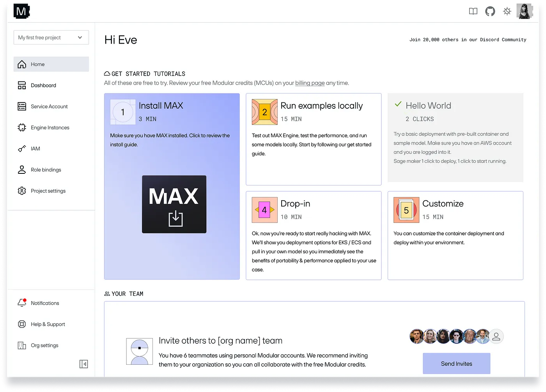Viewport: 546px width, 392px height.
Task: Click the Engine Instances chip icon
Action: (x=22, y=127)
